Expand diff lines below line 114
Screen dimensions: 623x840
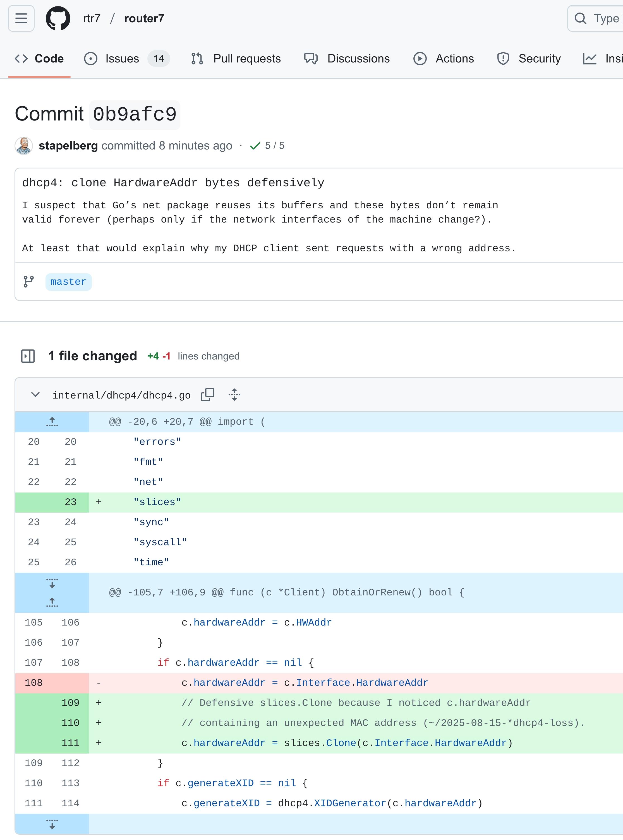pyautogui.click(x=52, y=824)
